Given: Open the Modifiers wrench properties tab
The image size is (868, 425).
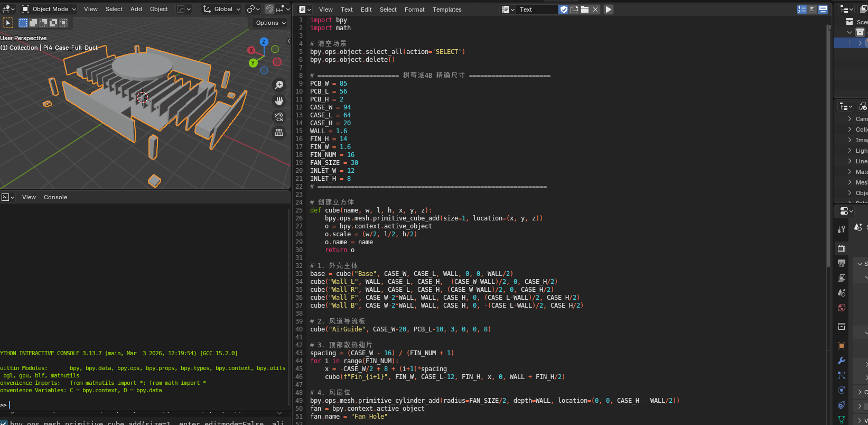Looking at the screenshot, I should (842, 361).
